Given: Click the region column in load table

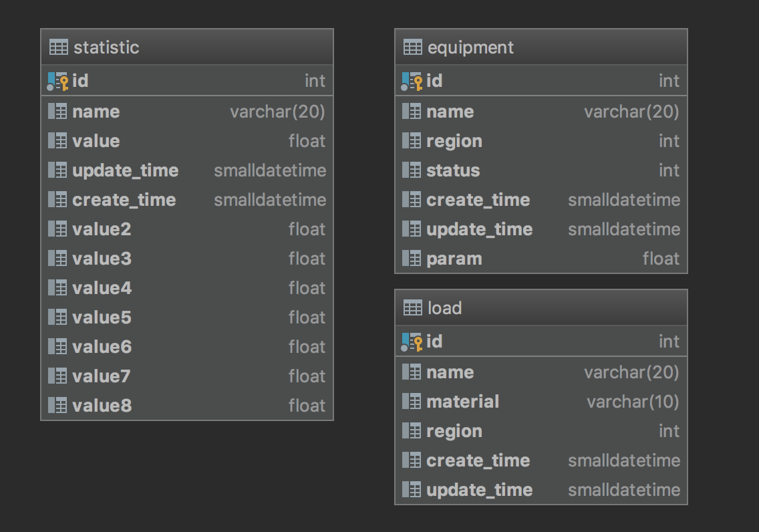Looking at the screenshot, I should coord(454,431).
